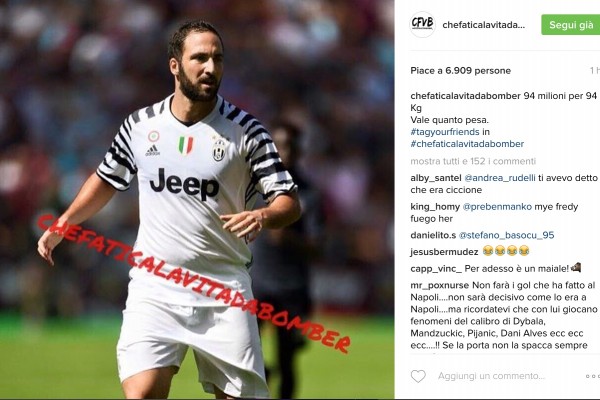Open the #chefaticalavitadabomber hashtag link
Image resolution: width=600 pixels, height=400 pixels.
[467, 144]
